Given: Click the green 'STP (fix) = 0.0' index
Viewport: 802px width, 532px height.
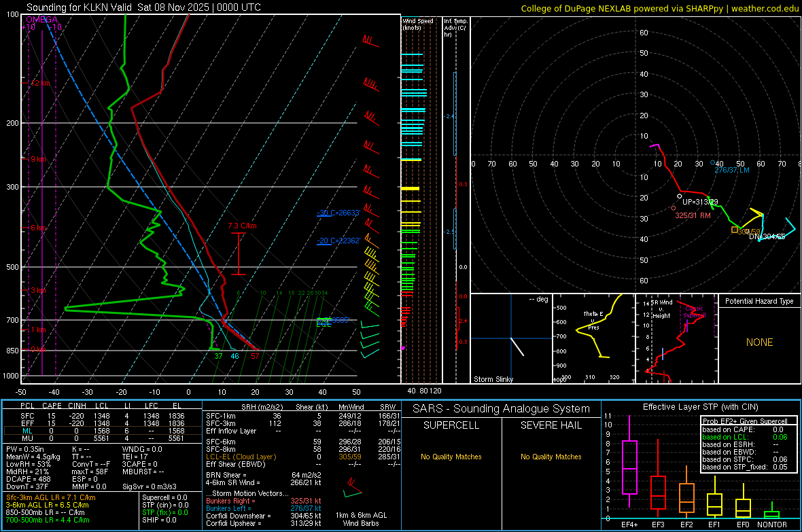Looking at the screenshot, I should (x=165, y=512).
